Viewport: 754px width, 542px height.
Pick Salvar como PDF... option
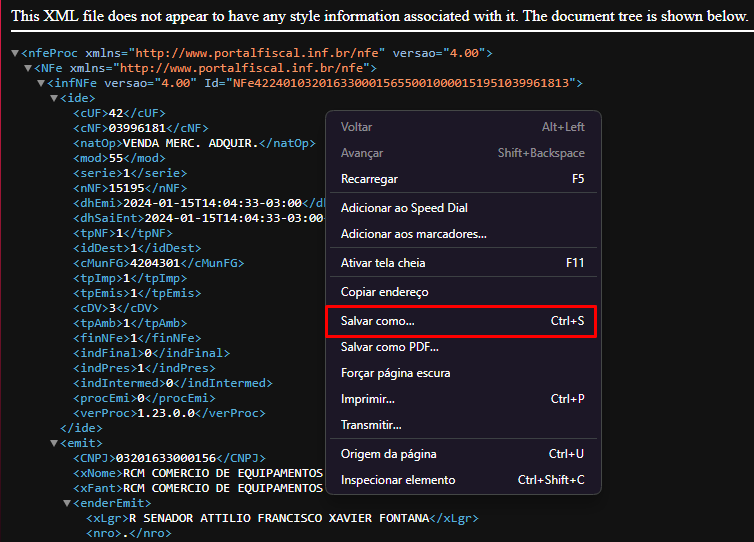[389, 347]
